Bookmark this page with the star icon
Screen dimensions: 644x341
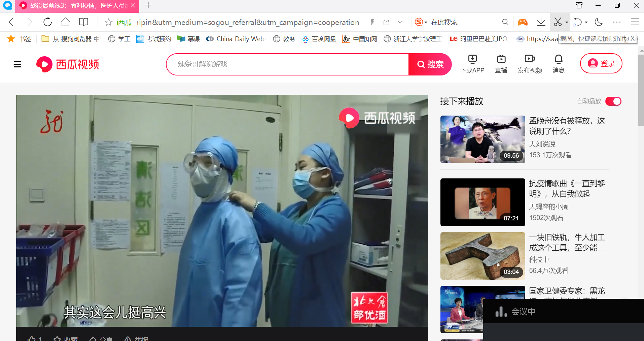(x=108, y=22)
